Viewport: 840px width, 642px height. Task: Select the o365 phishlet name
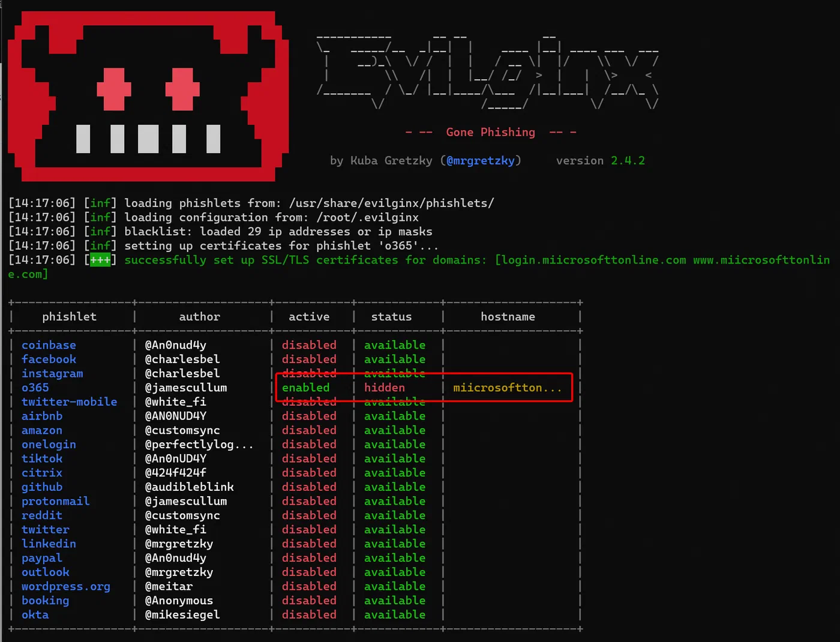35,388
